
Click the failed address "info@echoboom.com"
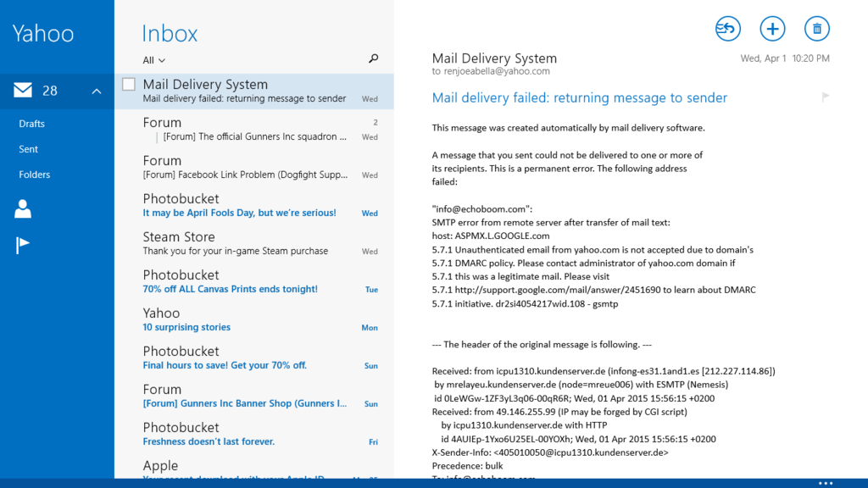coord(482,209)
